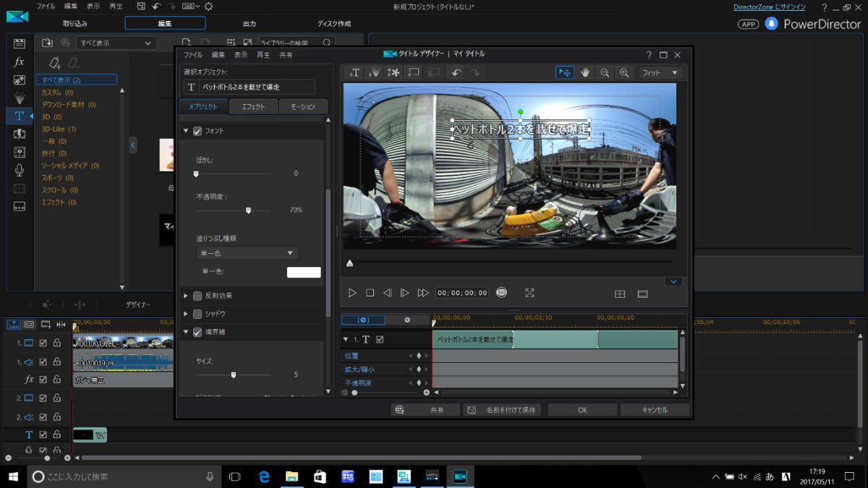Viewport: 868px width, 488px height.
Task: Open the フィット zoom dropdown
Action: point(660,72)
